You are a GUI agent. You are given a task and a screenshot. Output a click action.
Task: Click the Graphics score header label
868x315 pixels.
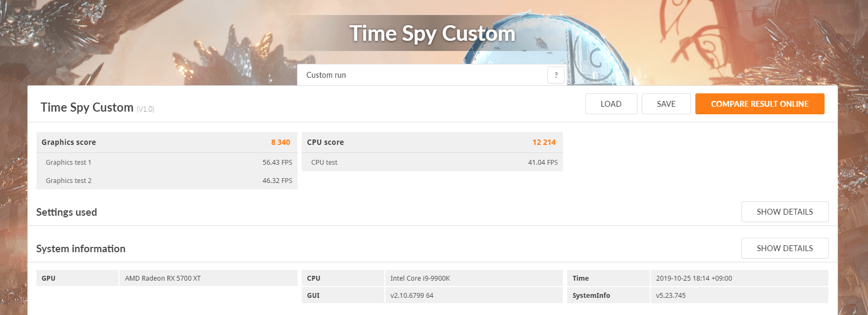tap(69, 142)
